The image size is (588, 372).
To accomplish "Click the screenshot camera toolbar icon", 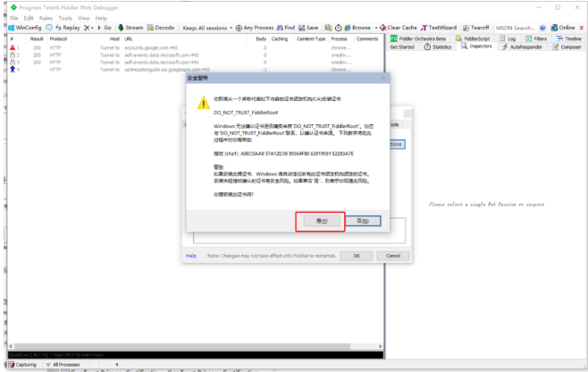I will 328,28.
